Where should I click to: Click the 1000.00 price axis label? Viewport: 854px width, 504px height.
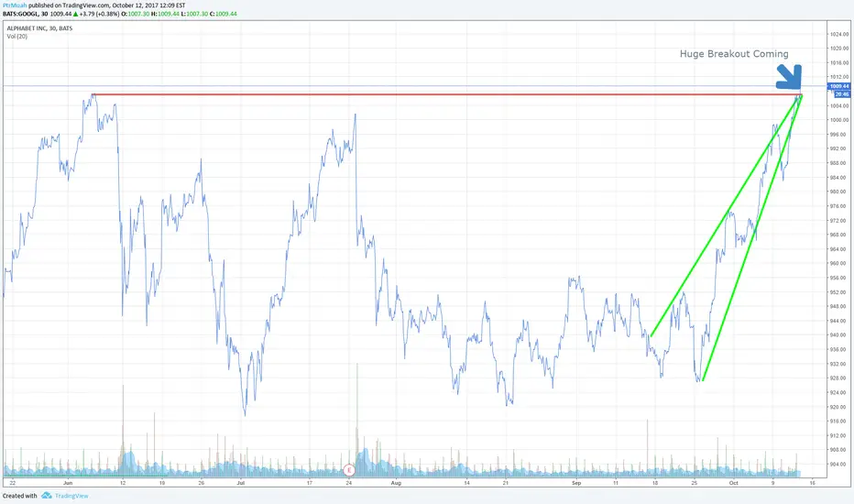pyautogui.click(x=839, y=120)
